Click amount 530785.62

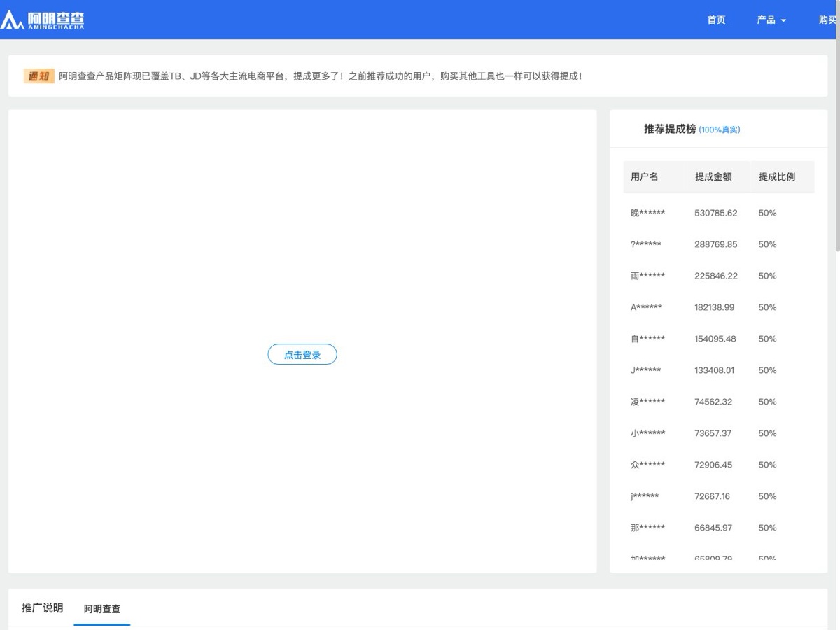[715, 213]
